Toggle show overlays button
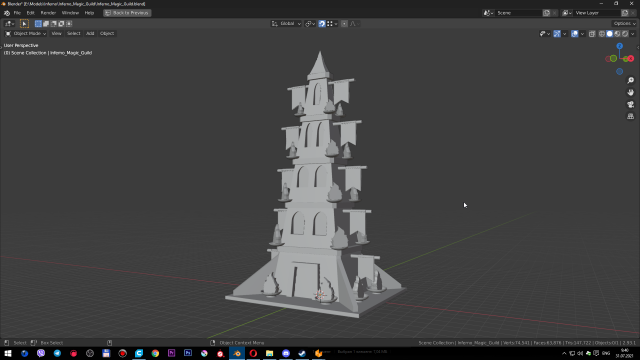 click(575, 34)
